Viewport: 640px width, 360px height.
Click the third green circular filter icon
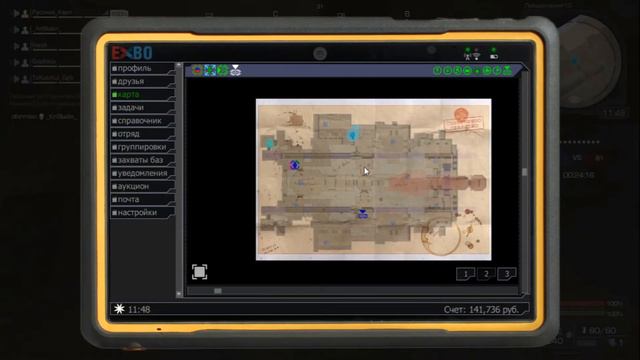458,71
